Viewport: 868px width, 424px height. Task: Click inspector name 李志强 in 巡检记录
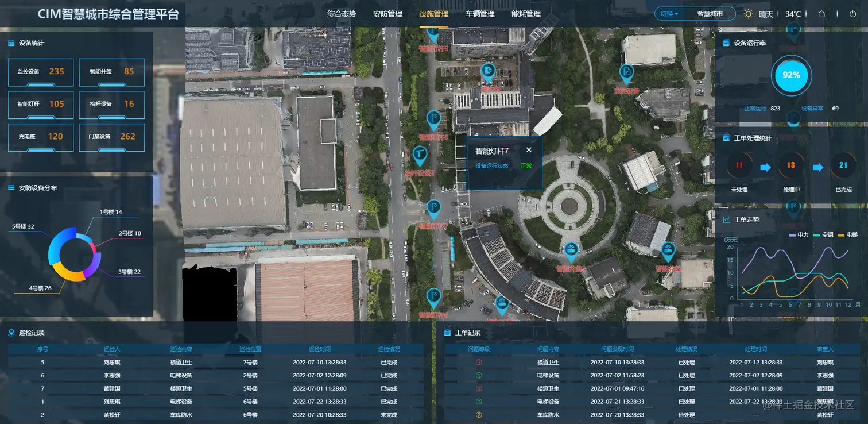(x=112, y=376)
